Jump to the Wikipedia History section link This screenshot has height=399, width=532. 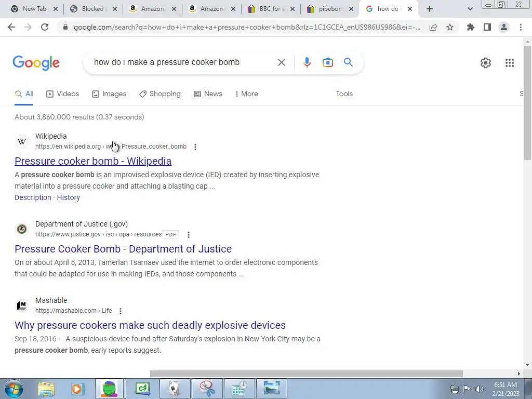(68, 198)
